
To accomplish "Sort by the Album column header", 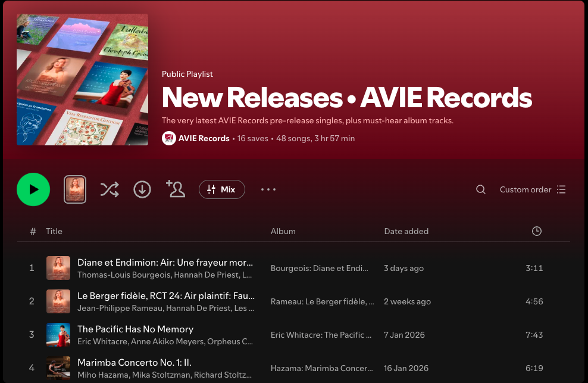I will [283, 231].
